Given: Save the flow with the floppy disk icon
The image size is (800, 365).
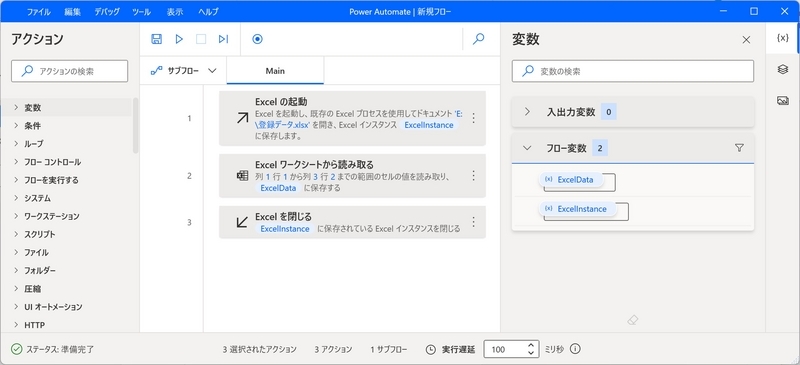Looking at the screenshot, I should tap(157, 39).
